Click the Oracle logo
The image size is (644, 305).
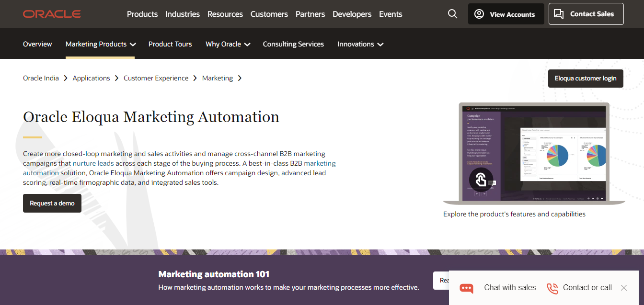coord(52,14)
